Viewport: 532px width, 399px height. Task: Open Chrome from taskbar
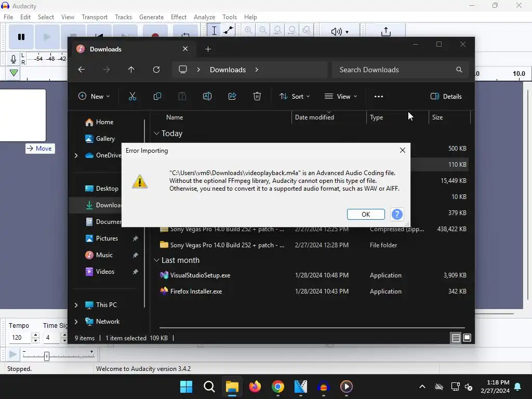point(277,387)
